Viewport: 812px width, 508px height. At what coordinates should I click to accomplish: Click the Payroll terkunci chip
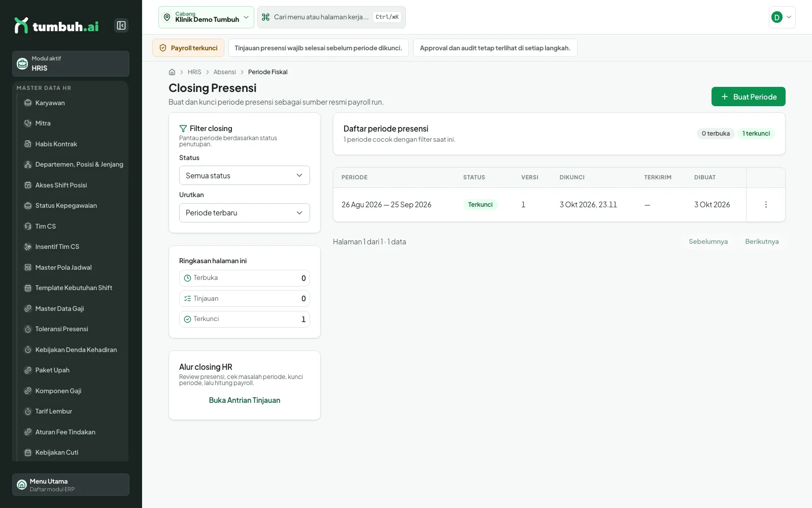(x=188, y=48)
